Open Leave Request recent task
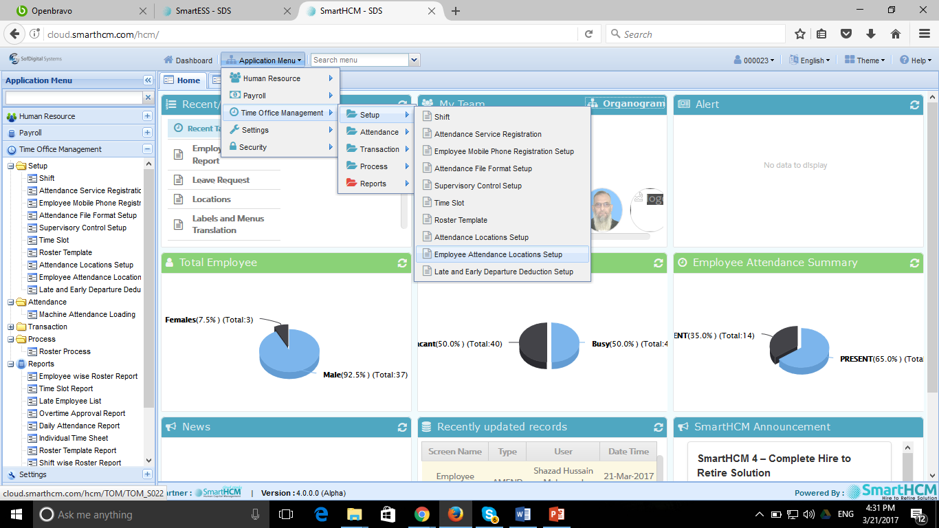939x528 pixels. pos(220,180)
